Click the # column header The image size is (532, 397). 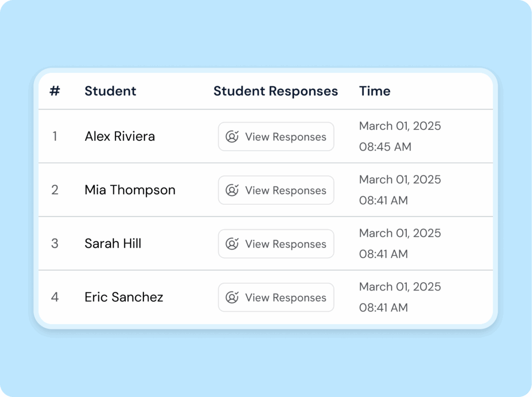pos(55,91)
